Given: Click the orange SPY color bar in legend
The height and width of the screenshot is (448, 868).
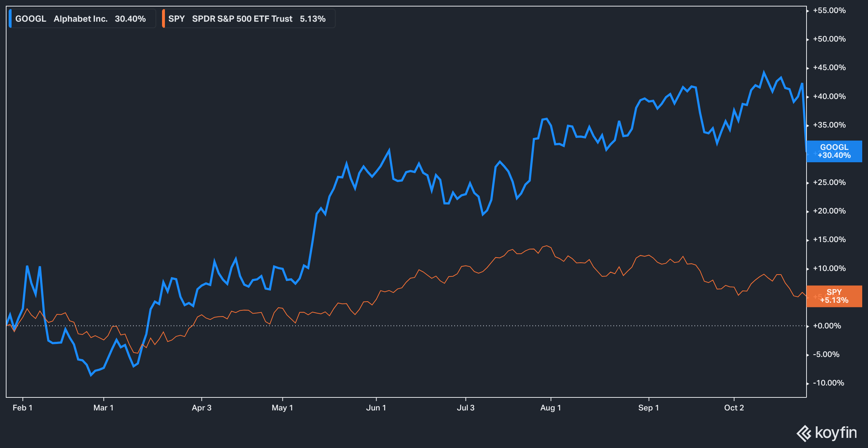Looking at the screenshot, I should click(163, 19).
